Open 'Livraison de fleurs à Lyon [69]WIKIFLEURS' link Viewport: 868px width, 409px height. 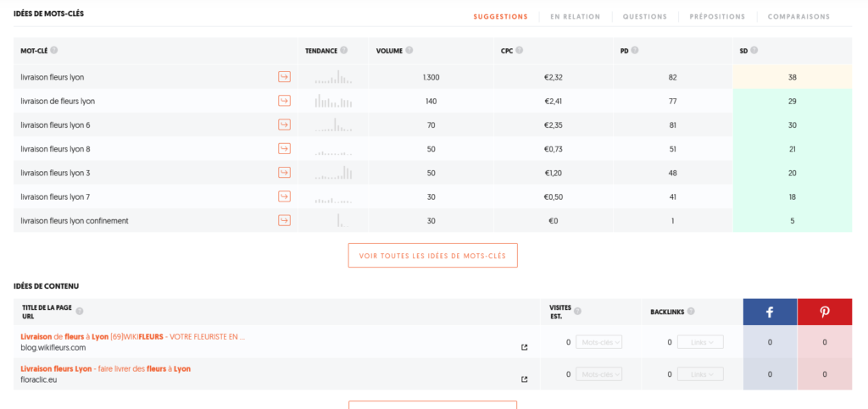click(x=133, y=336)
